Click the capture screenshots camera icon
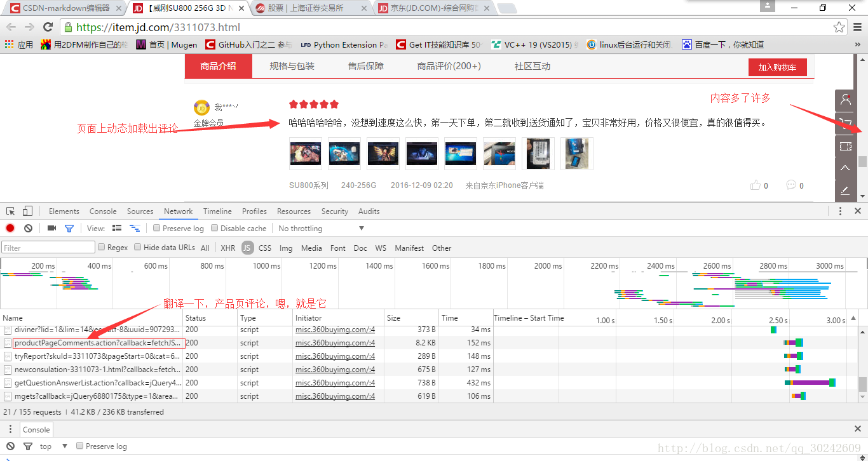Image resolution: width=868 pixels, height=461 pixels. pyautogui.click(x=51, y=228)
